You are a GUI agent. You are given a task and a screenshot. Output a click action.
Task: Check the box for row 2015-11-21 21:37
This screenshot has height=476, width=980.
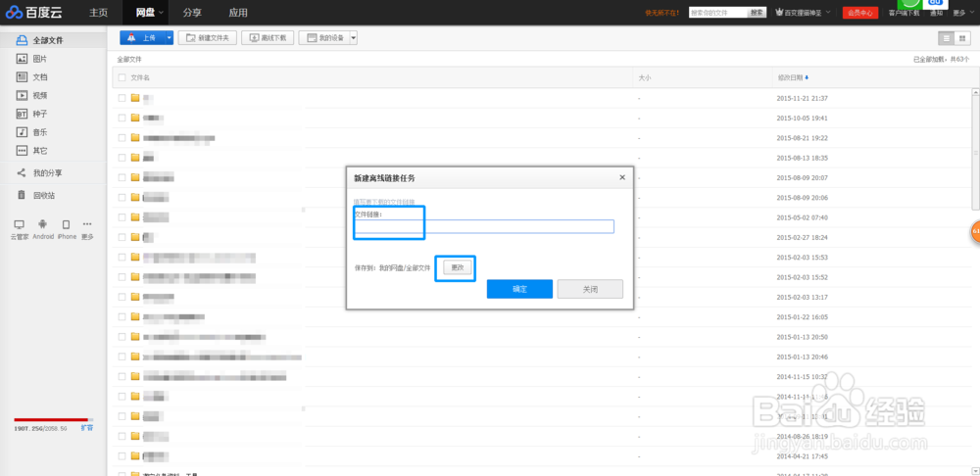(x=122, y=98)
